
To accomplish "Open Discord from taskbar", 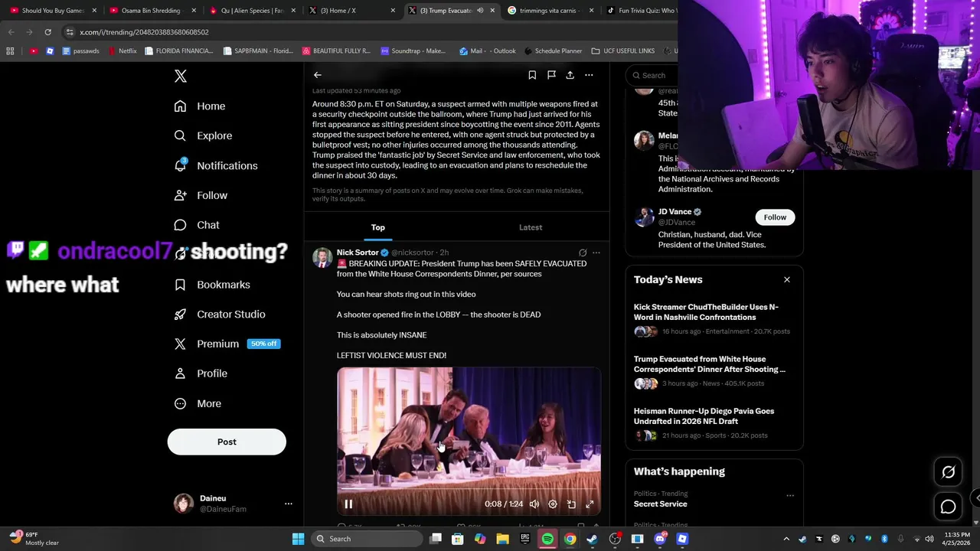I will point(660,539).
